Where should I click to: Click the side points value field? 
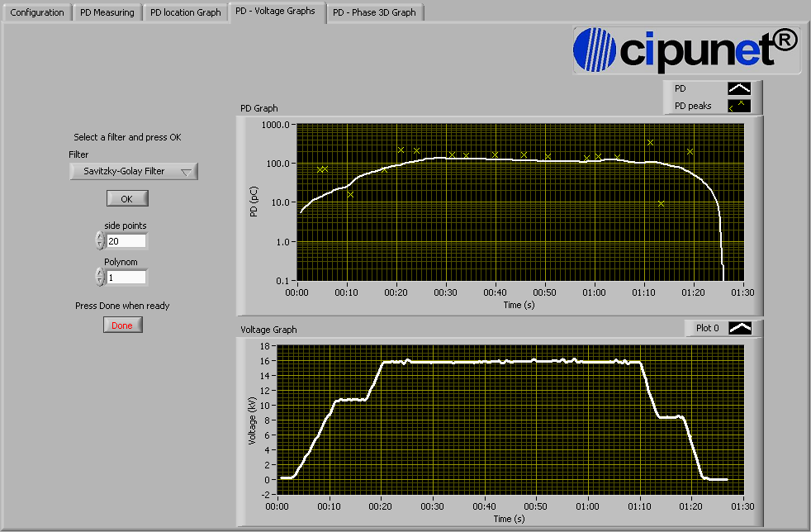[126, 241]
